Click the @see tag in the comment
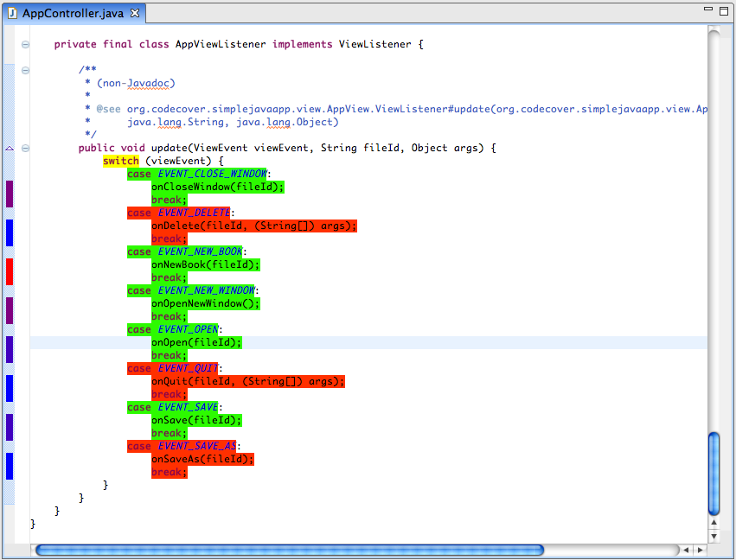Viewport: 736px width, 560px height. [108, 109]
